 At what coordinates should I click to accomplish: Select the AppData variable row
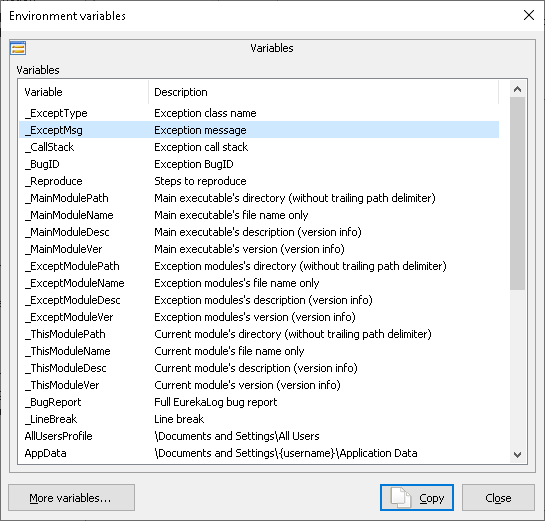[259, 453]
